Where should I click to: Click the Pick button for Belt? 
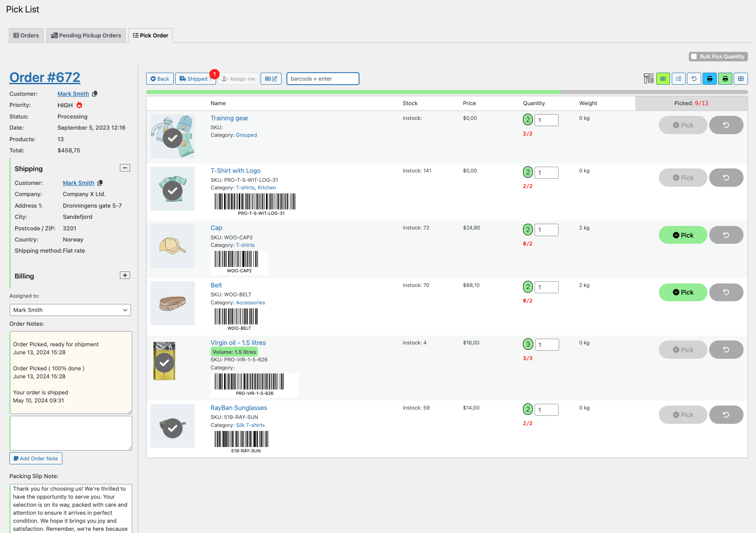[x=682, y=292]
